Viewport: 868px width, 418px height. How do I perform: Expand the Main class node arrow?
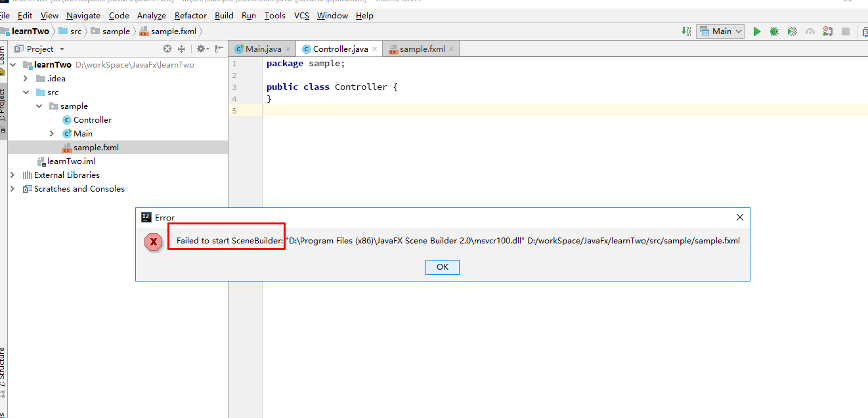(x=52, y=134)
